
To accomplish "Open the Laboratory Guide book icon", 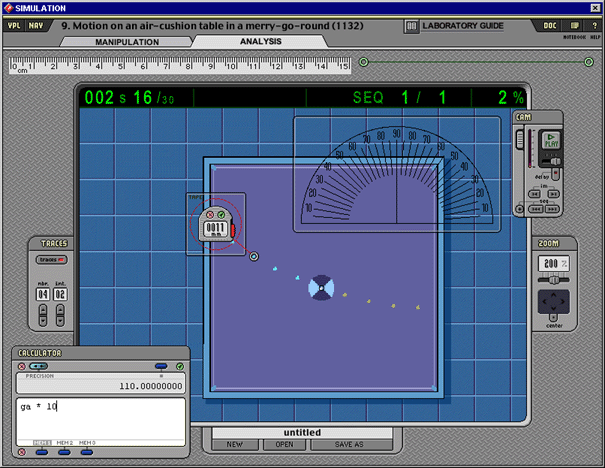I will (x=412, y=25).
